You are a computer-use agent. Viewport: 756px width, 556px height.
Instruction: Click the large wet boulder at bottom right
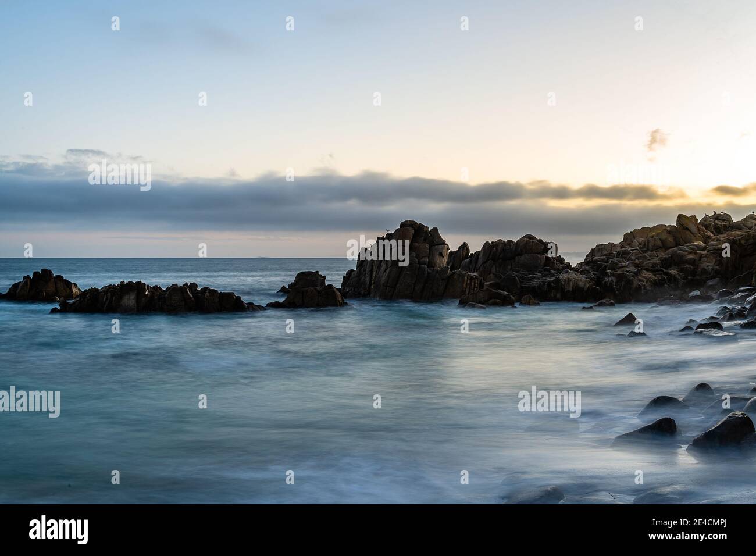pyautogui.click(x=722, y=432)
